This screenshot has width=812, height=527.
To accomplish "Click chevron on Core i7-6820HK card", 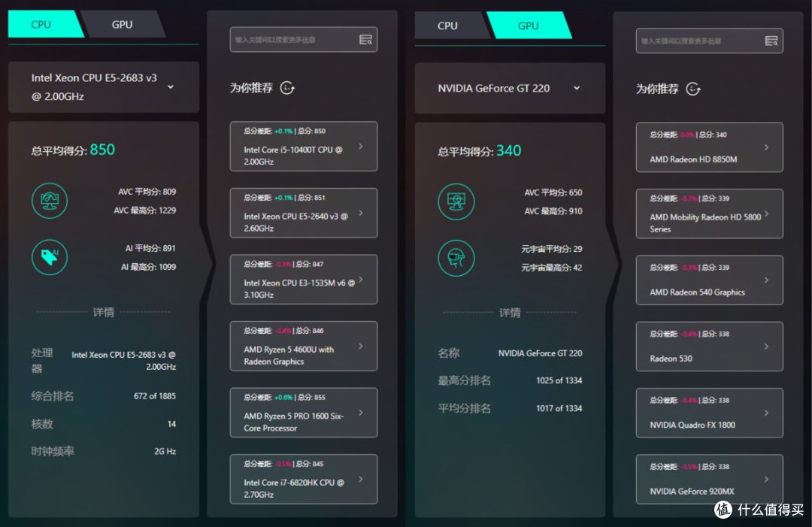I will coord(361,479).
